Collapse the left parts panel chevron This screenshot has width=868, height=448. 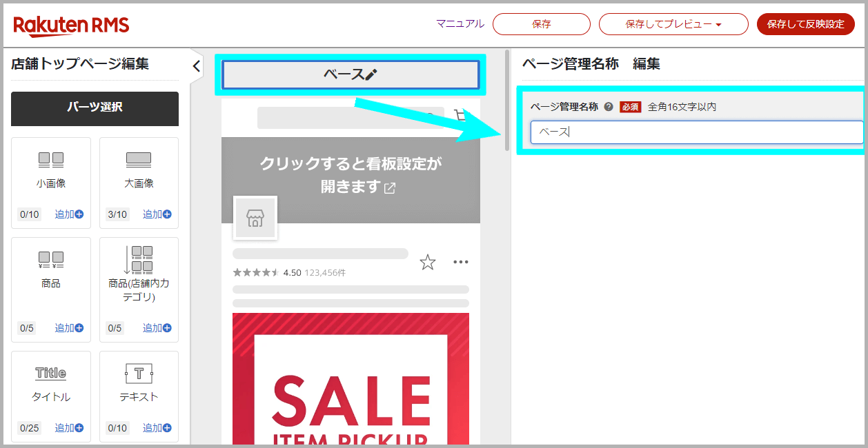click(196, 66)
